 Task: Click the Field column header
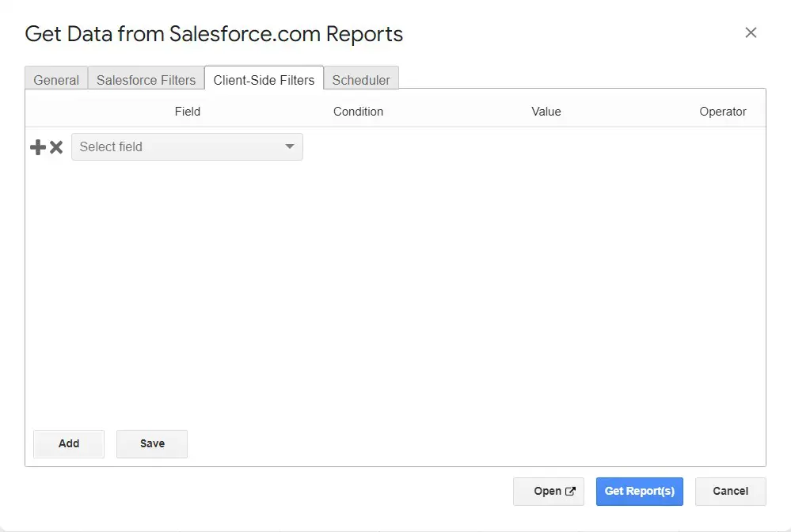[x=188, y=112]
